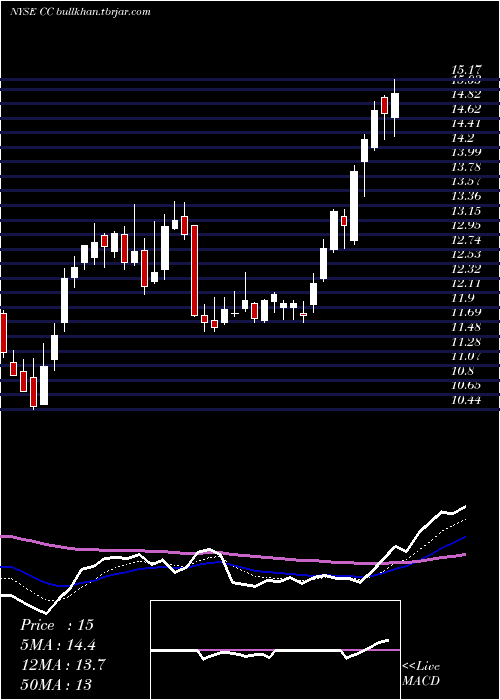Screen dimensions: 500x700
Task: Click the Price : 15 readout
Action: coord(57,625)
